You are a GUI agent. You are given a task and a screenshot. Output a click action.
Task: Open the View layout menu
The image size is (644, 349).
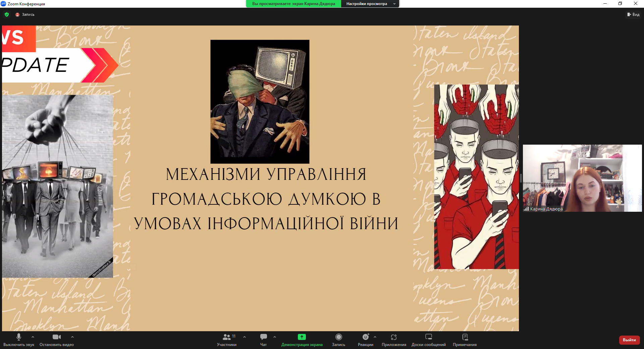[633, 14]
